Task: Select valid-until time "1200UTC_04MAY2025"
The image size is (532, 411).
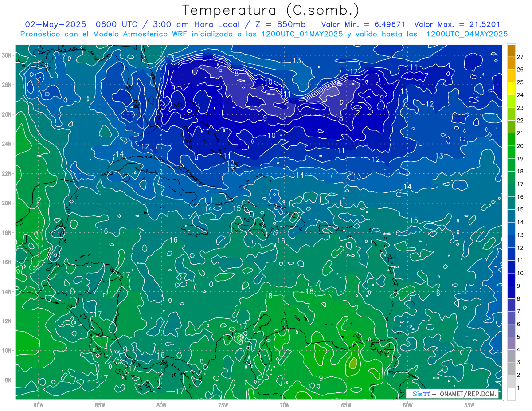Action: [467, 34]
